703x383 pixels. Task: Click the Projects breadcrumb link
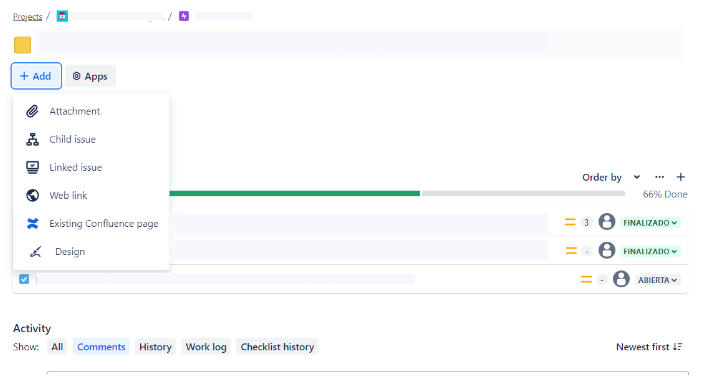pos(27,17)
